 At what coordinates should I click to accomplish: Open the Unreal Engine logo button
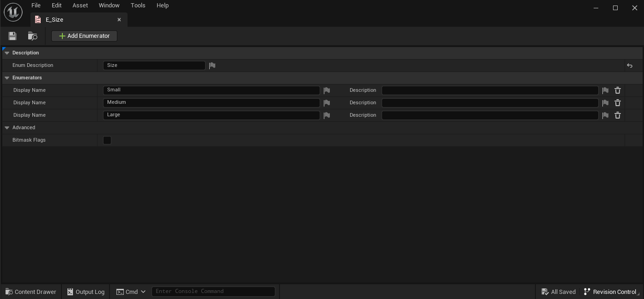click(13, 12)
